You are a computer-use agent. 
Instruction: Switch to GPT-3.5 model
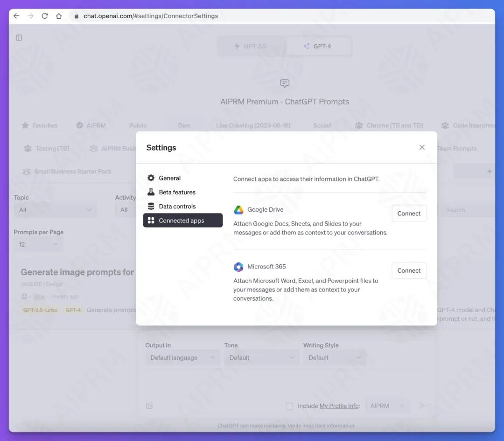point(251,46)
